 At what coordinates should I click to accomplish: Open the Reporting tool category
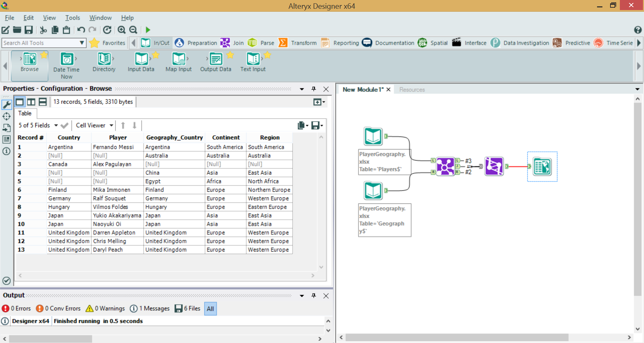click(340, 43)
